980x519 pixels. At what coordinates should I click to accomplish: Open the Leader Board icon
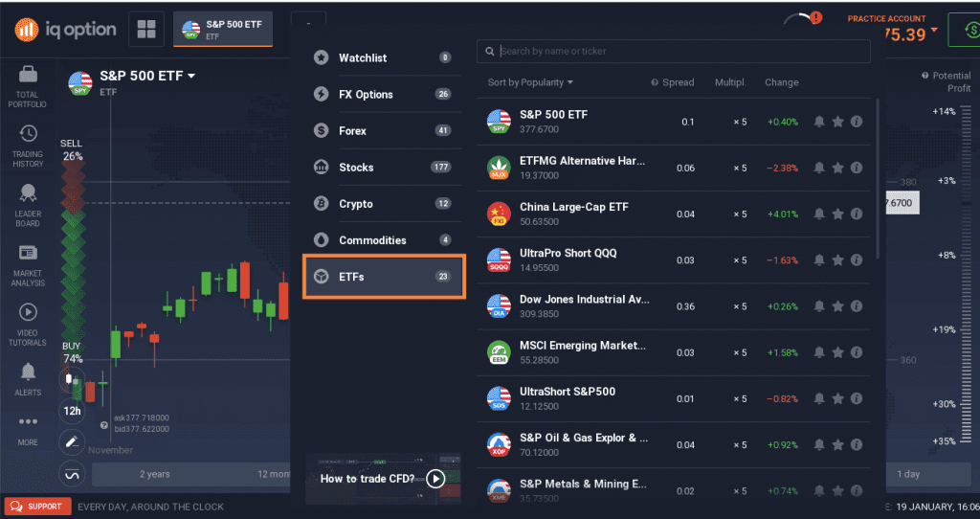(28, 193)
